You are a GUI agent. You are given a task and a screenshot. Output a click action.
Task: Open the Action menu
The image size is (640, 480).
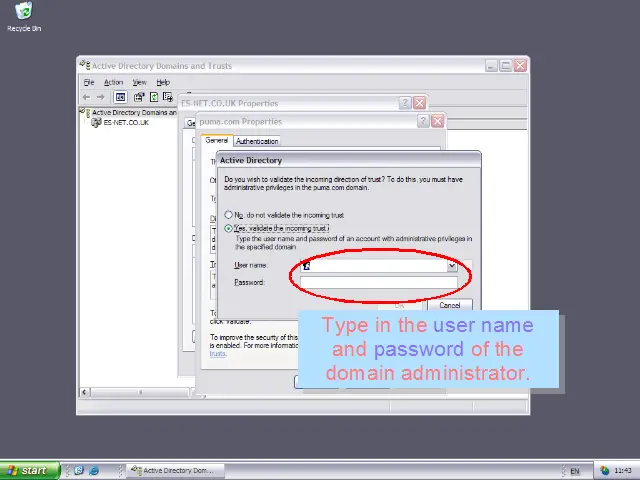113,82
